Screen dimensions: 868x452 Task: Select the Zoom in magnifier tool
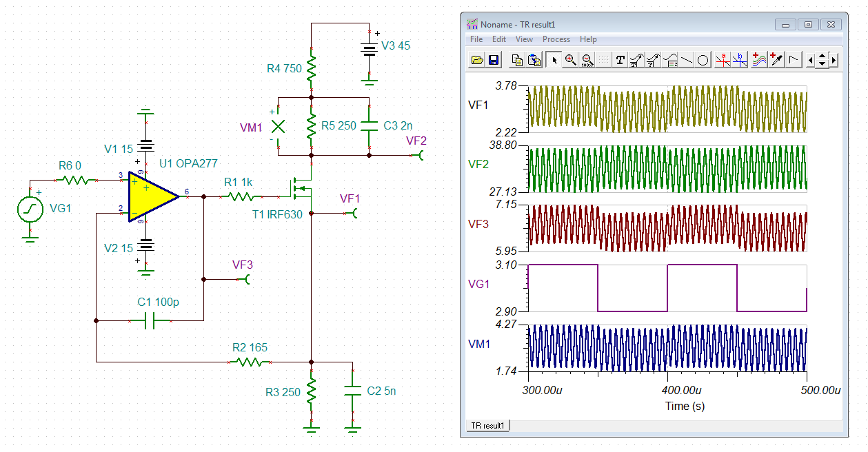click(570, 61)
